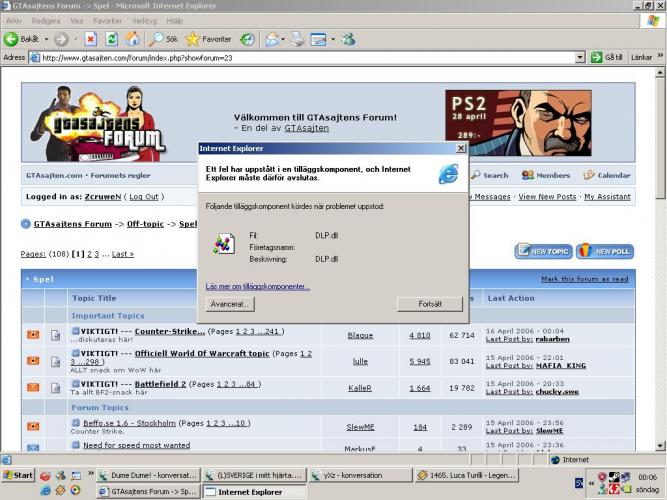Show hidden system tray icons
Image resolution: width=667 pixels, height=500 pixels.
[591, 483]
